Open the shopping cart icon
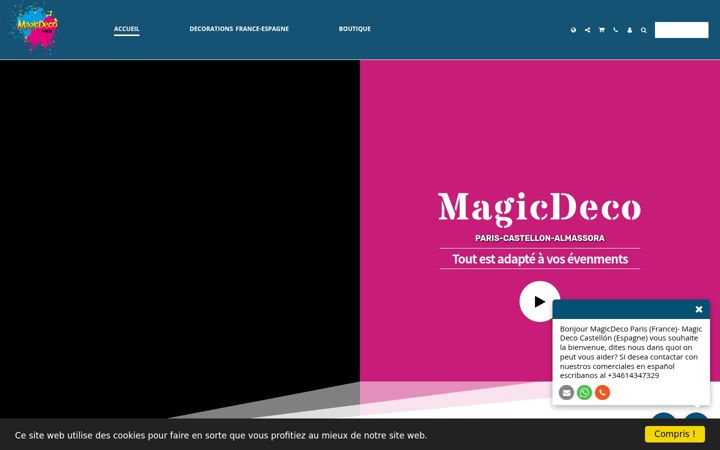 click(602, 30)
